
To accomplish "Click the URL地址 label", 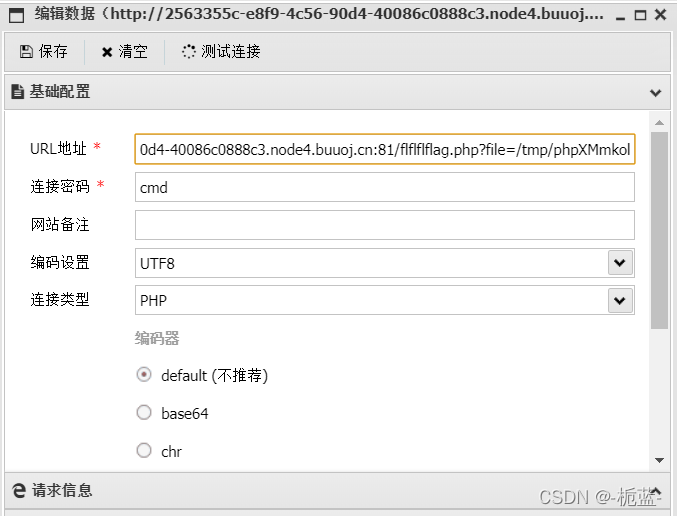I will tap(58, 149).
